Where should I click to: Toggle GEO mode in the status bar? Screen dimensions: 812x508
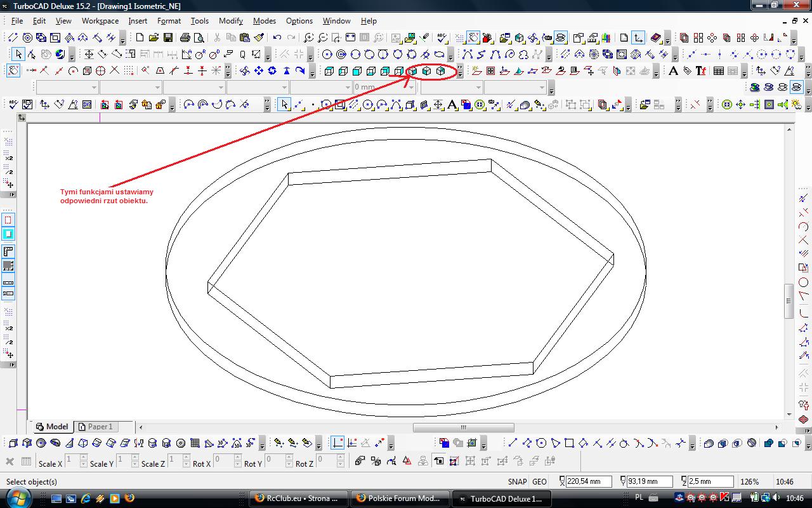[539, 482]
